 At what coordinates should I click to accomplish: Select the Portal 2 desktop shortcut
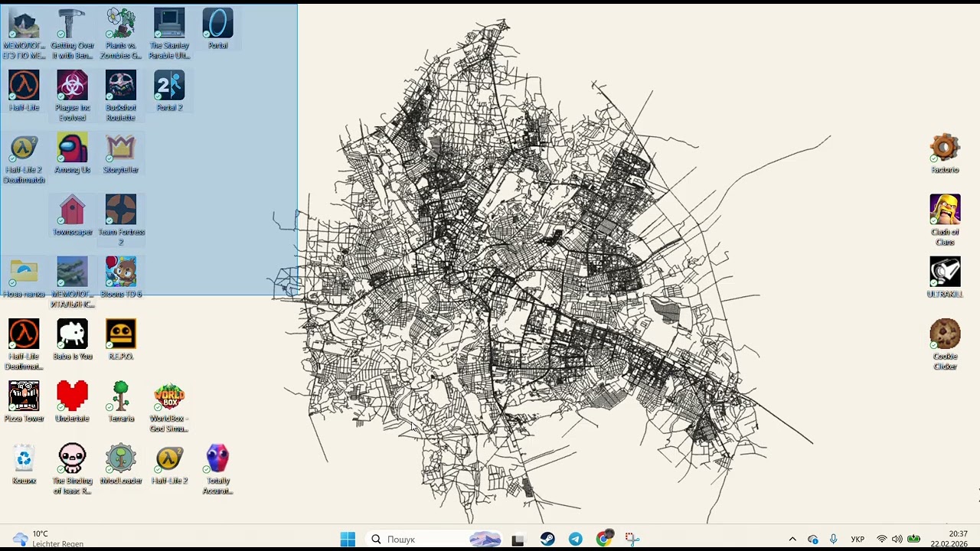[x=169, y=91]
